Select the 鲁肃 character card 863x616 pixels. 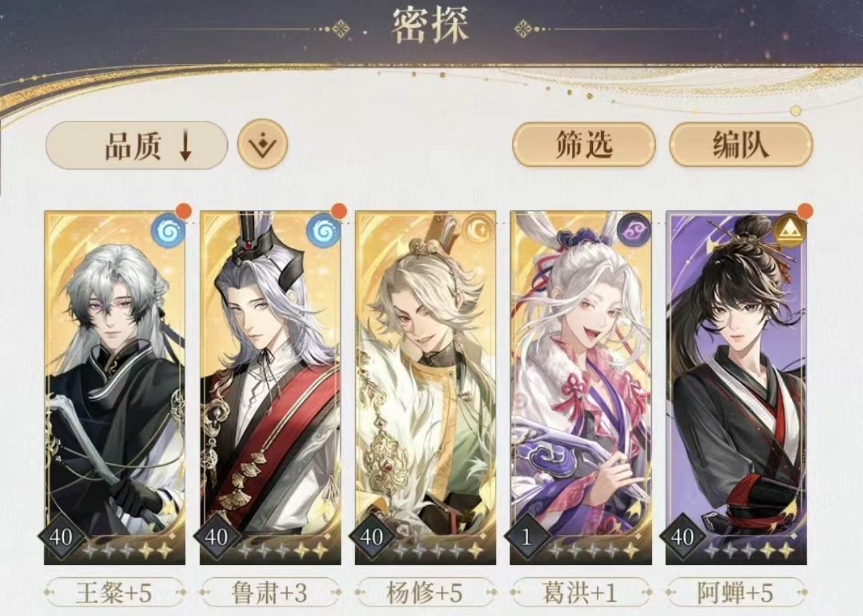tap(270, 388)
